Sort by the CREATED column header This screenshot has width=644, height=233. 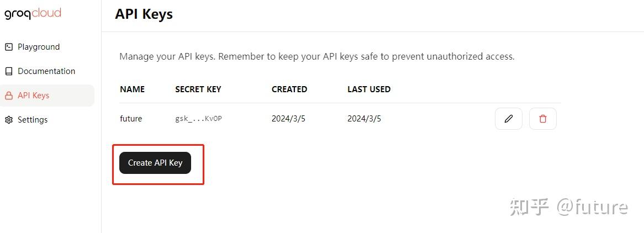289,89
